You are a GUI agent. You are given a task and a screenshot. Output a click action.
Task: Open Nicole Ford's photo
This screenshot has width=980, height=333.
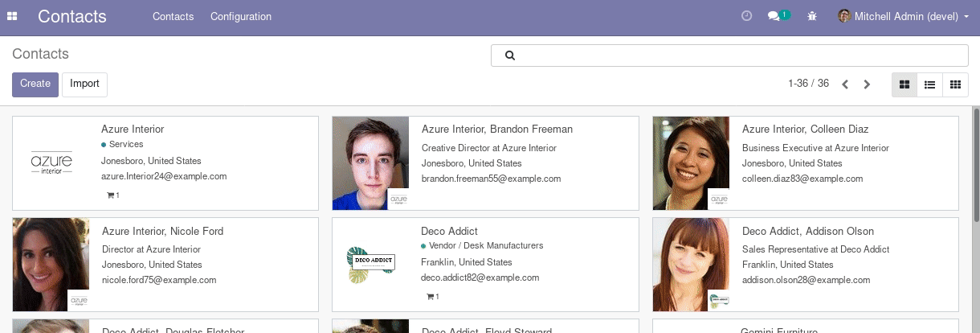[x=51, y=265]
